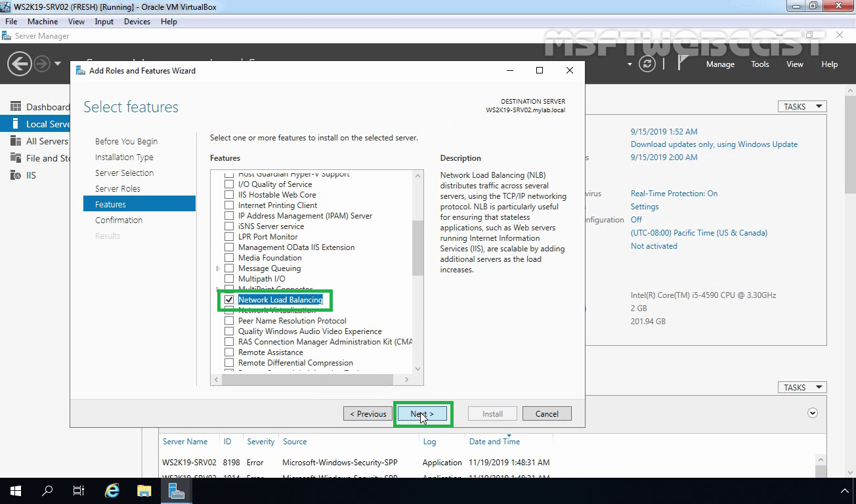Uncheck the Network Load Balancing feature
This screenshot has width=856, height=504.
tap(229, 299)
